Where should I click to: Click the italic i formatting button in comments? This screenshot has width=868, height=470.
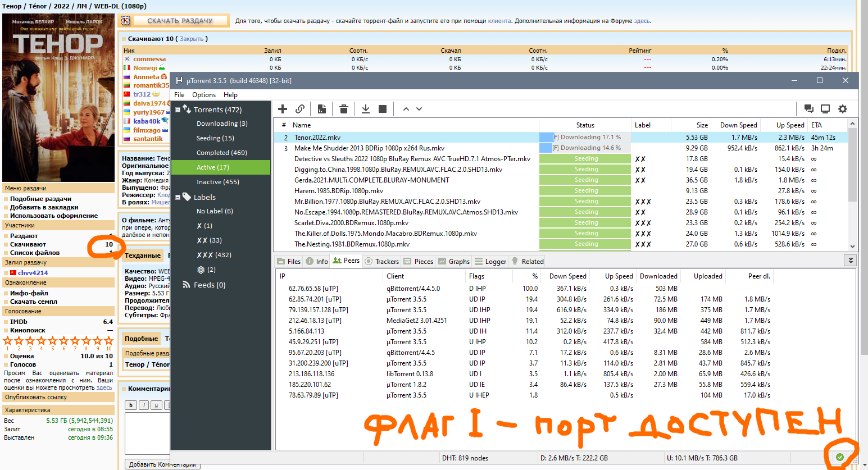(144, 405)
